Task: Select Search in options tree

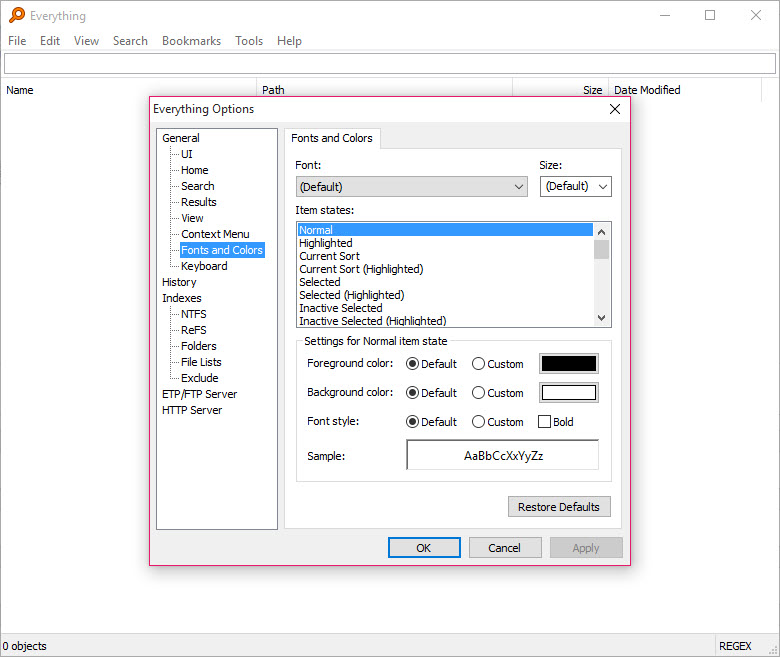Action: pyautogui.click(x=197, y=186)
